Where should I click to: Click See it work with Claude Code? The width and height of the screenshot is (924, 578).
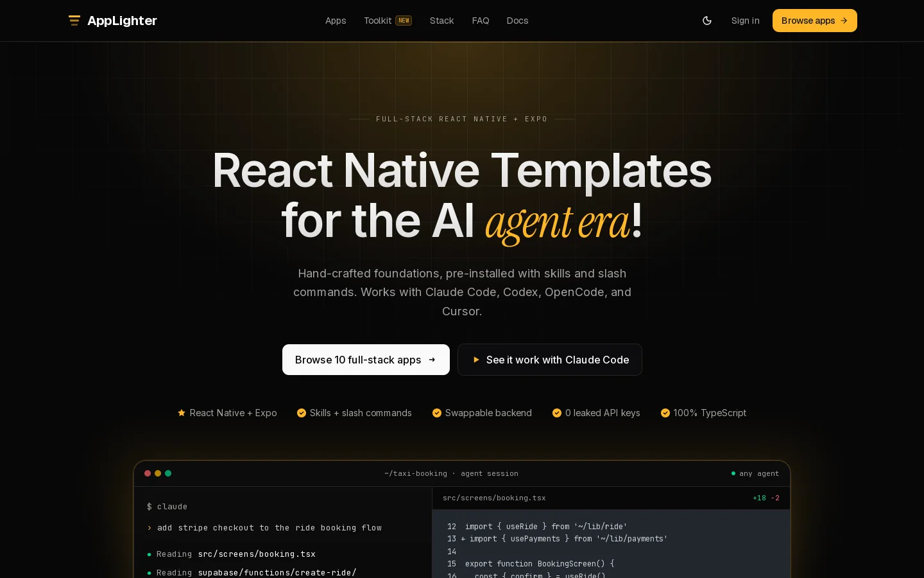click(x=550, y=360)
